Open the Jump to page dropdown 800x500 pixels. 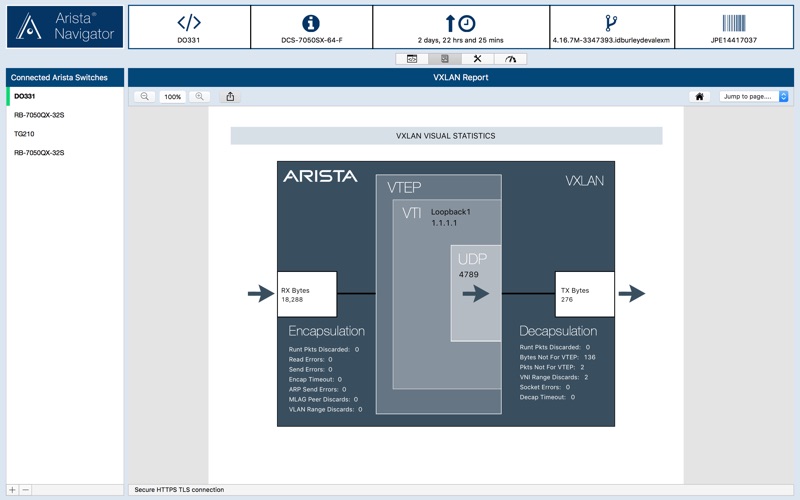point(754,96)
